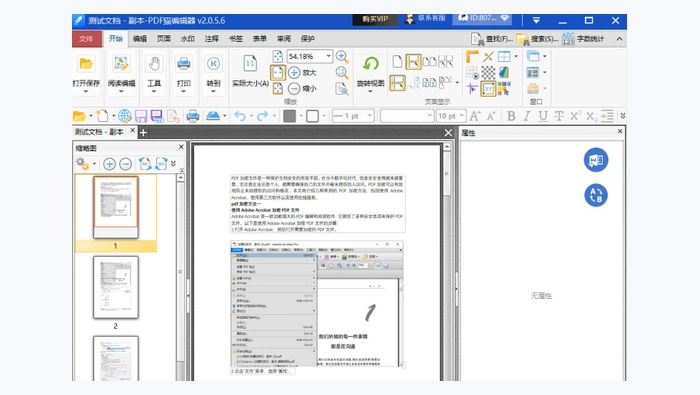
Task: Click the 购买VIP button
Action: [x=375, y=19]
